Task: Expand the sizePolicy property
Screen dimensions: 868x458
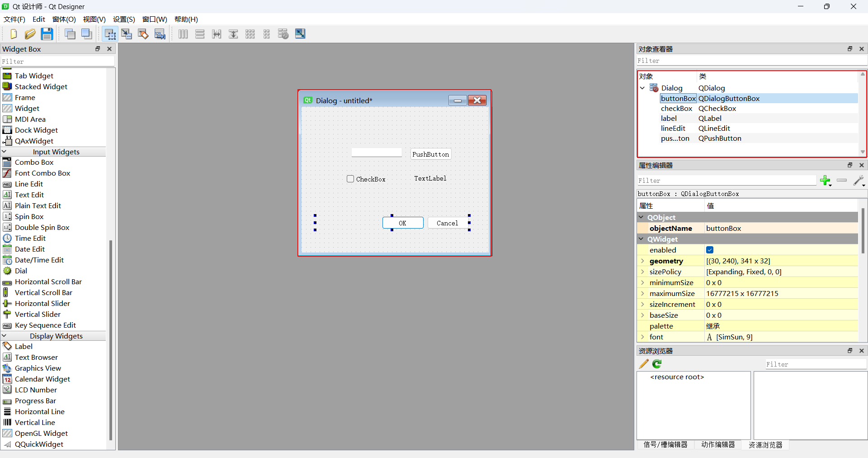Action: tap(642, 272)
